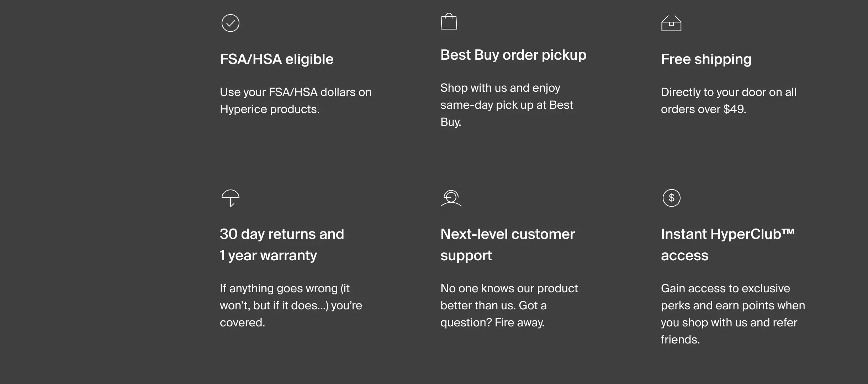
Task: Click the shipping box icon
Action: point(671,23)
